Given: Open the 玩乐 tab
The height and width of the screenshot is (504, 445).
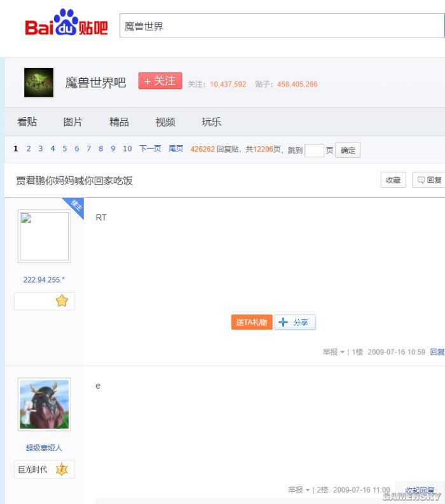Looking at the screenshot, I should pos(212,122).
